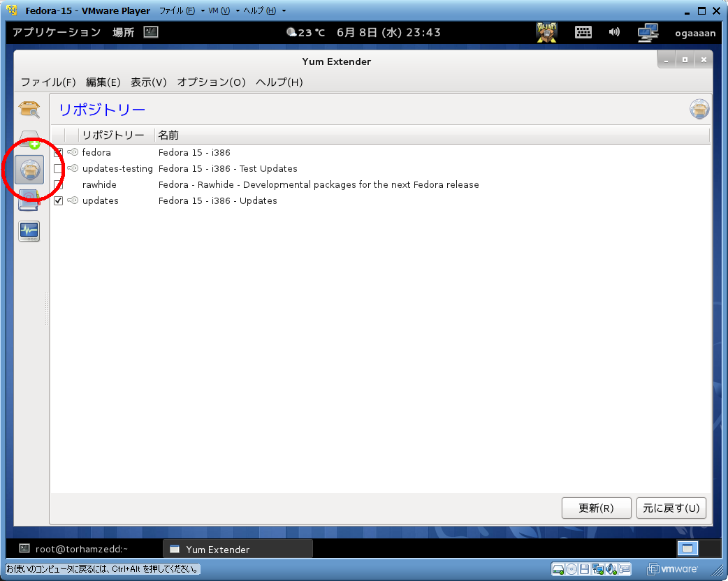Click the key icon beside fedora repo
This screenshot has height=581, width=728.
pos(73,152)
